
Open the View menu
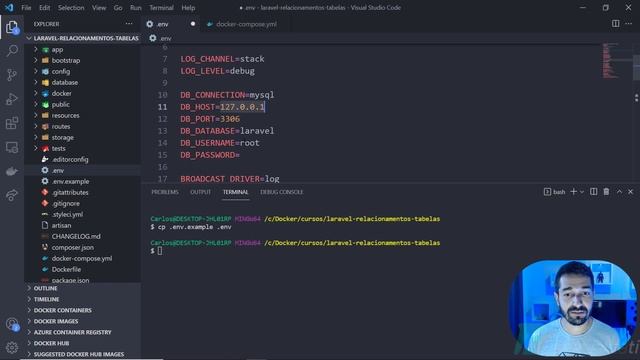(99, 8)
